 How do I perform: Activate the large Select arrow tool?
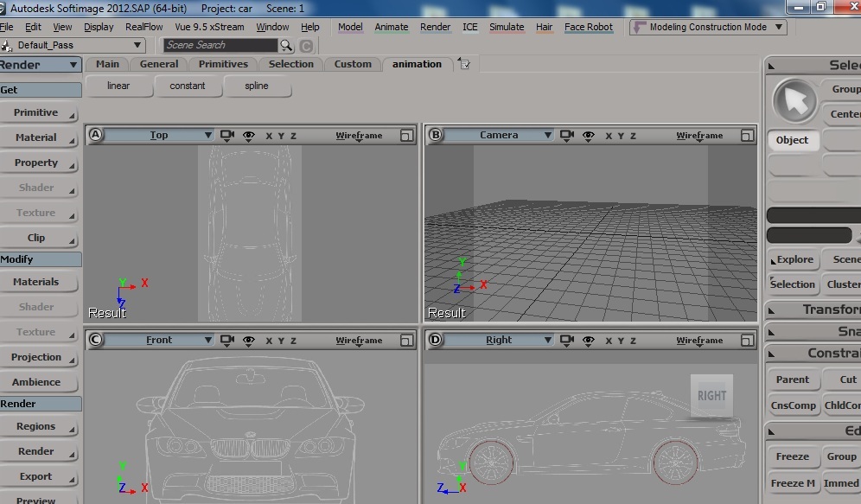coord(794,101)
